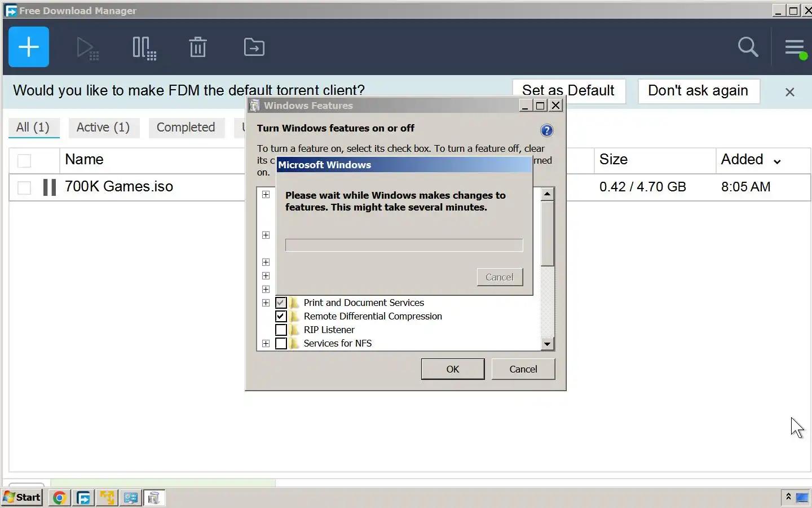The width and height of the screenshot is (812, 508).
Task: Click the folder icon of Remote Differential Compression
Action: pyautogui.click(x=295, y=317)
